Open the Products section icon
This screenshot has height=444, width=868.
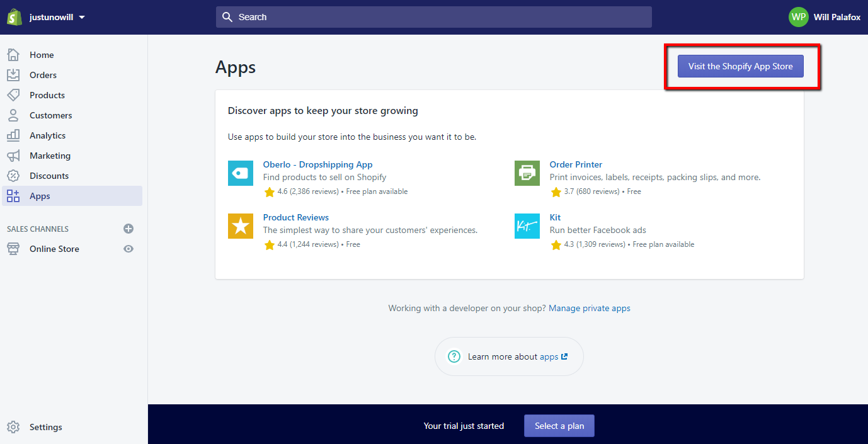pos(14,95)
